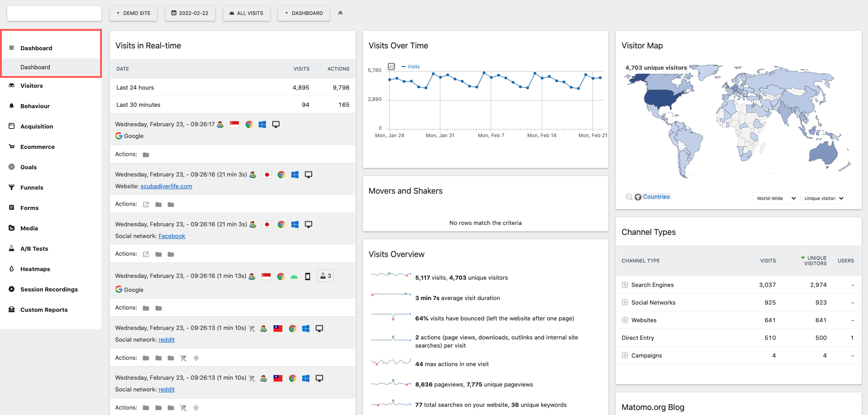Image resolution: width=868 pixels, height=415 pixels.
Task: Click the sparkline beside average visit duration
Action: (391, 295)
